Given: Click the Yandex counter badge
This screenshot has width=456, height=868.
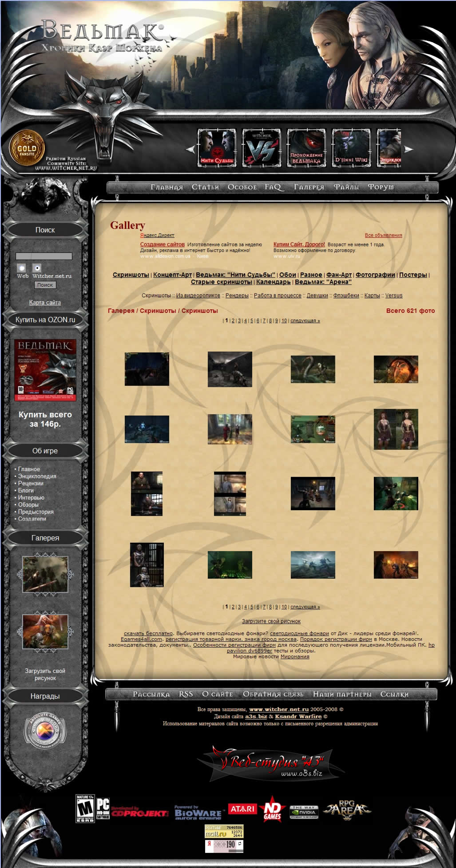Looking at the screenshot, I should pos(224,845).
